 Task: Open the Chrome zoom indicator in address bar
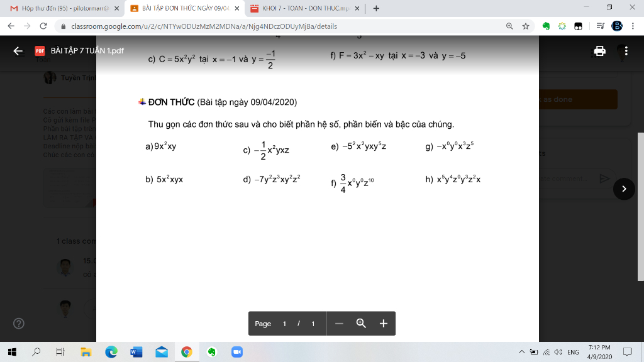(x=509, y=26)
